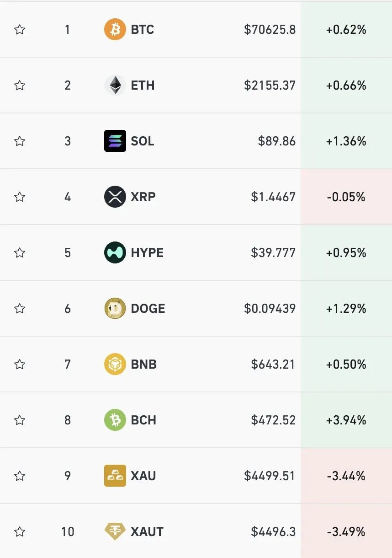The height and width of the screenshot is (558, 392).
Task: Open the HYPE token icon
Action: click(115, 253)
